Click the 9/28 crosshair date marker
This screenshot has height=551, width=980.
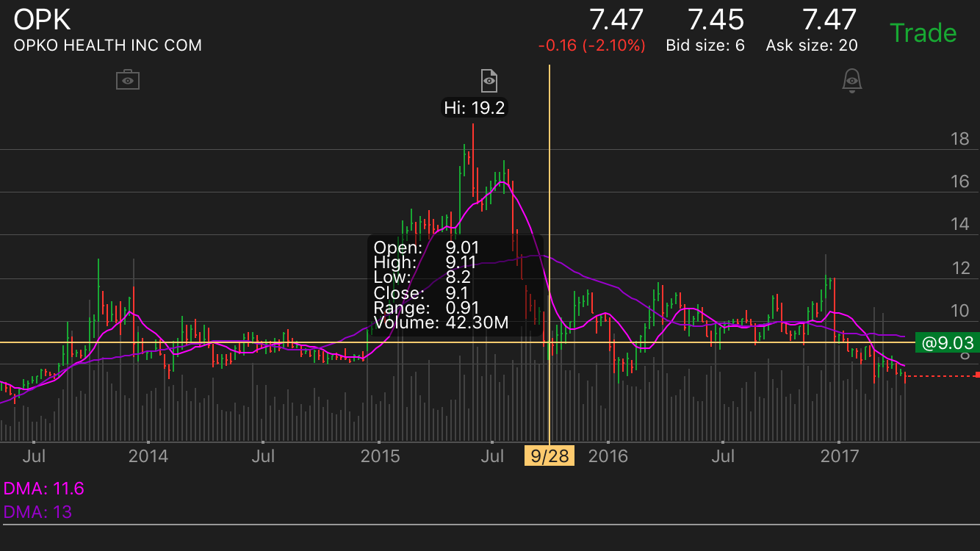tap(550, 456)
